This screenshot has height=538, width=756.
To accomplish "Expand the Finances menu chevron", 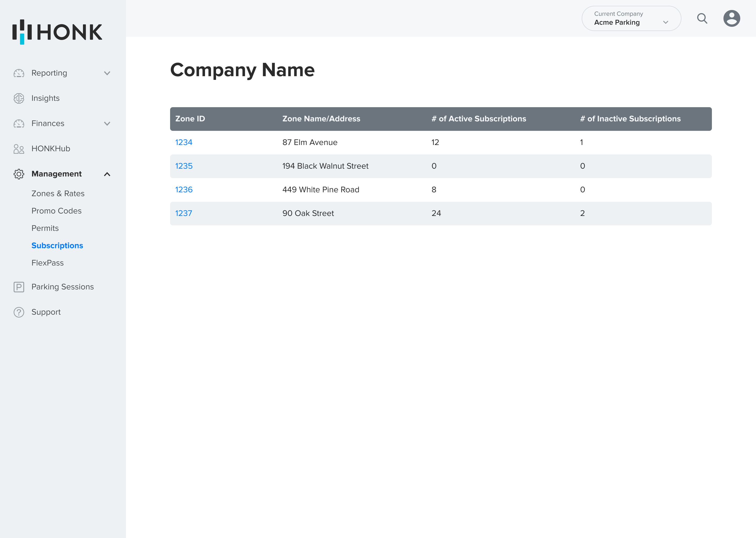I will coord(107,123).
